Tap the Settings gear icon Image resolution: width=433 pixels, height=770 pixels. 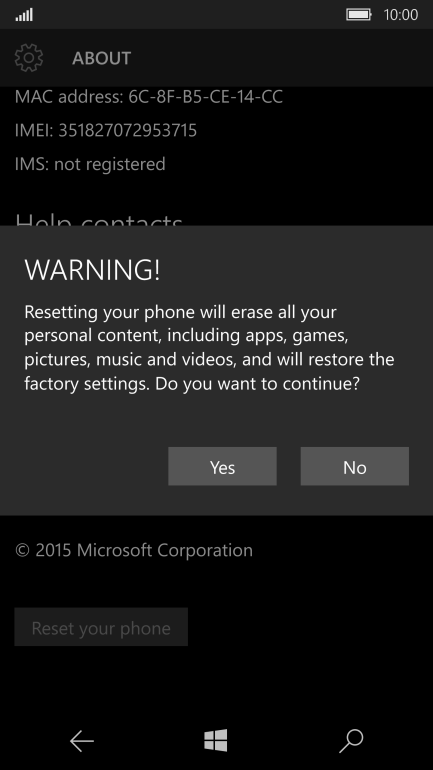[29, 58]
